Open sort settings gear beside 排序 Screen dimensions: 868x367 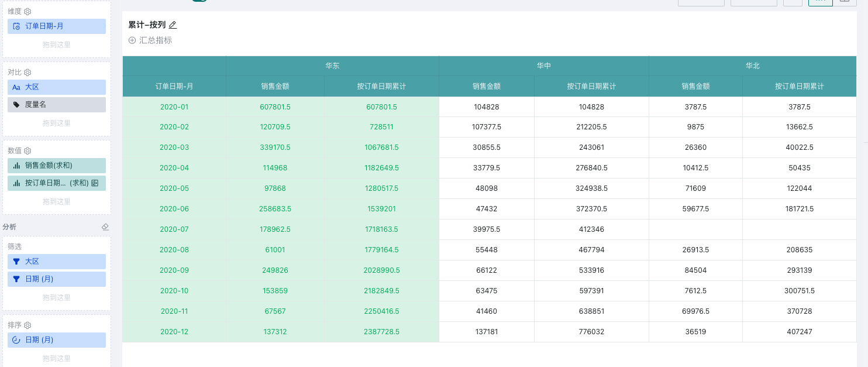27,325
